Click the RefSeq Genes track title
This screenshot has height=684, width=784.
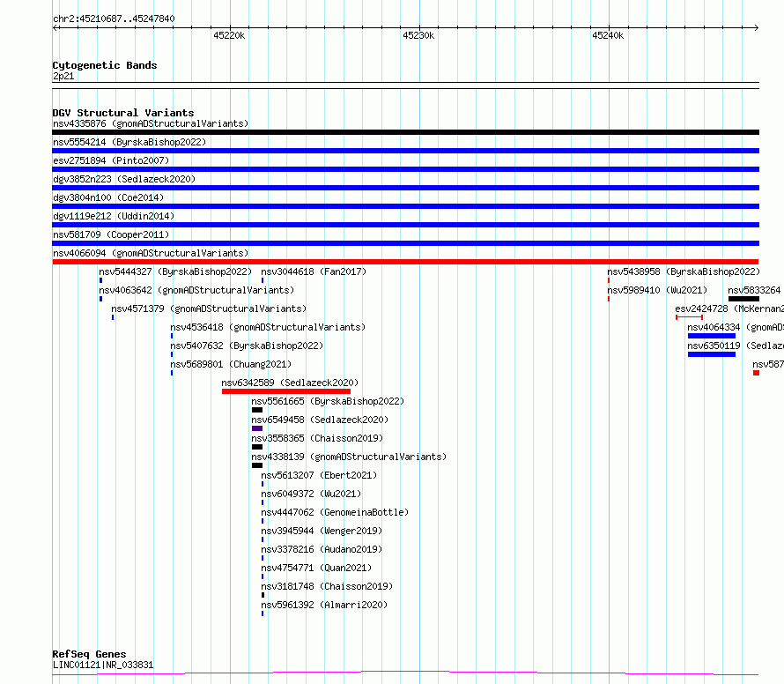pyautogui.click(x=89, y=654)
